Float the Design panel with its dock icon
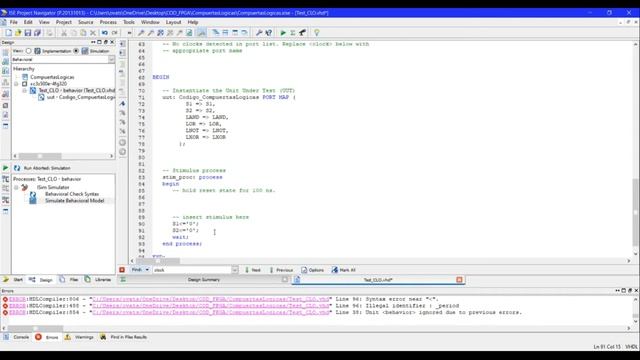This screenshot has height=360, width=640. pyautogui.click(x=105, y=42)
